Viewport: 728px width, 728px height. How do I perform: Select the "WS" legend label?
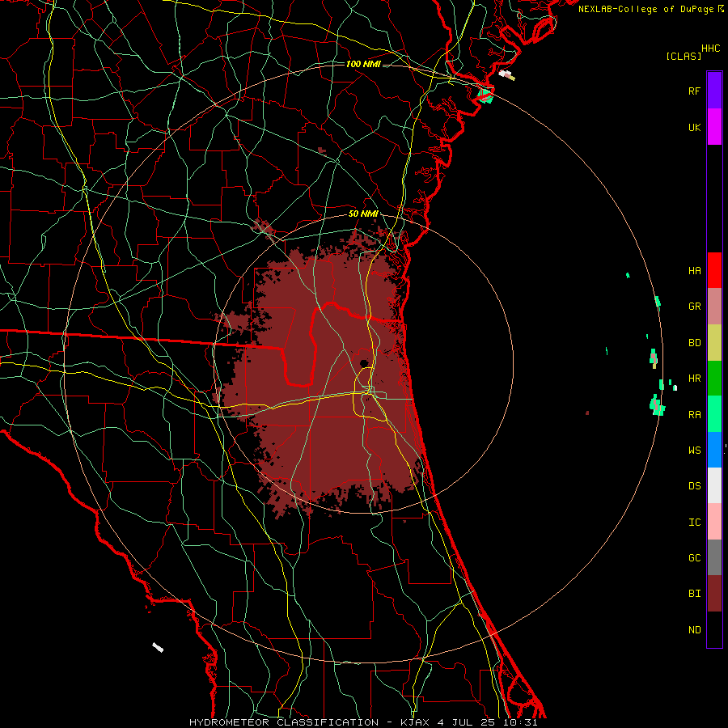[694, 450]
